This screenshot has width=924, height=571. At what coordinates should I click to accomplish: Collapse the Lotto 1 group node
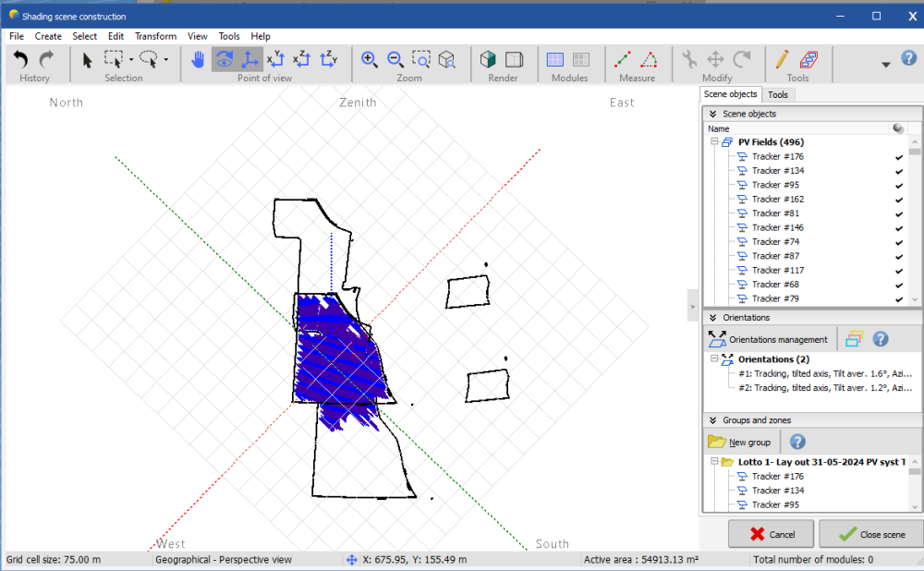[714, 462]
